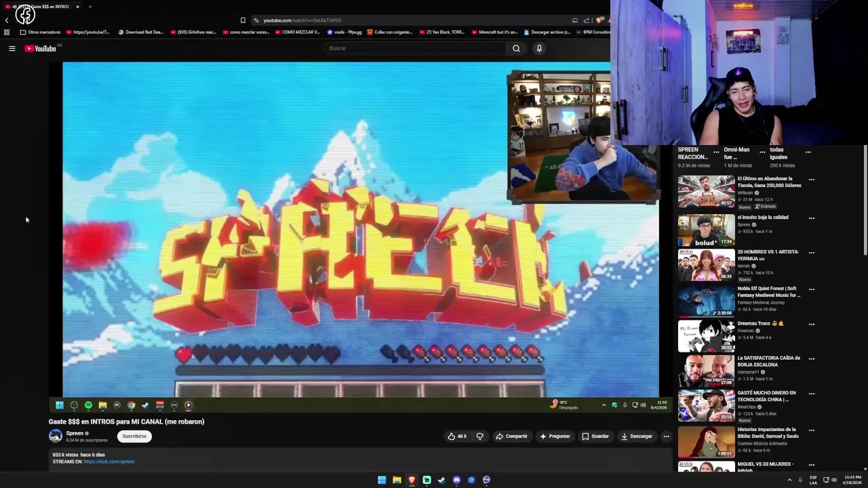The width and height of the screenshot is (868, 488).
Task: Open options for GASTÉ MUCHO DINERO video
Action: click(x=811, y=394)
